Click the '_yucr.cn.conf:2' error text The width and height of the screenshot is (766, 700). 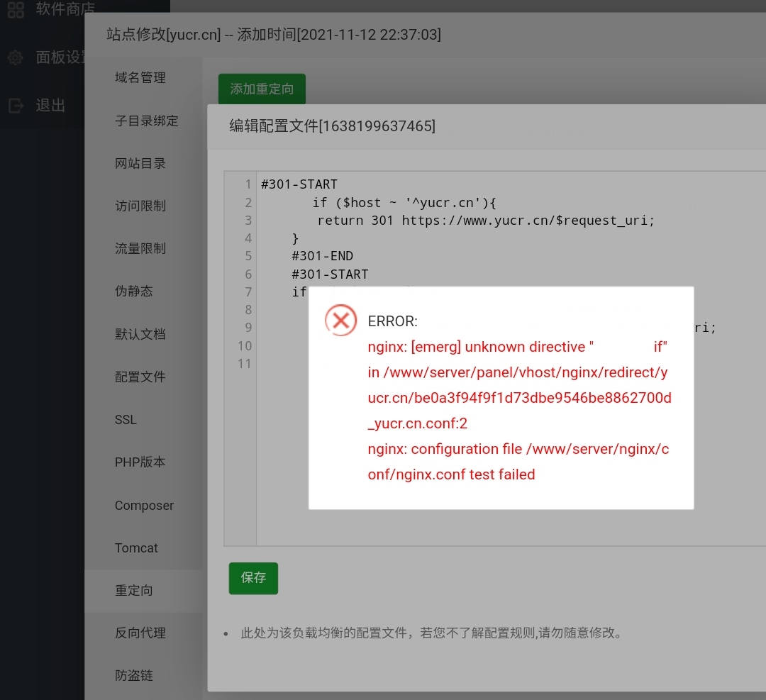(418, 423)
